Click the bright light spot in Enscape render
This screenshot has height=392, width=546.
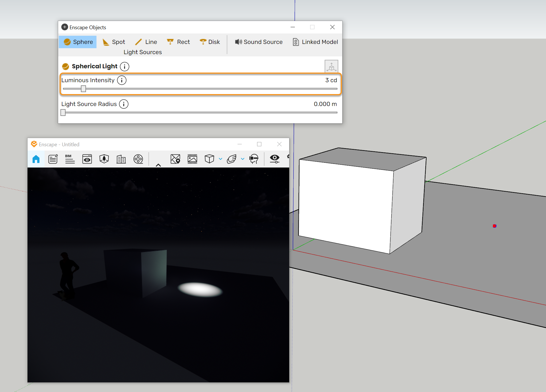tap(200, 290)
